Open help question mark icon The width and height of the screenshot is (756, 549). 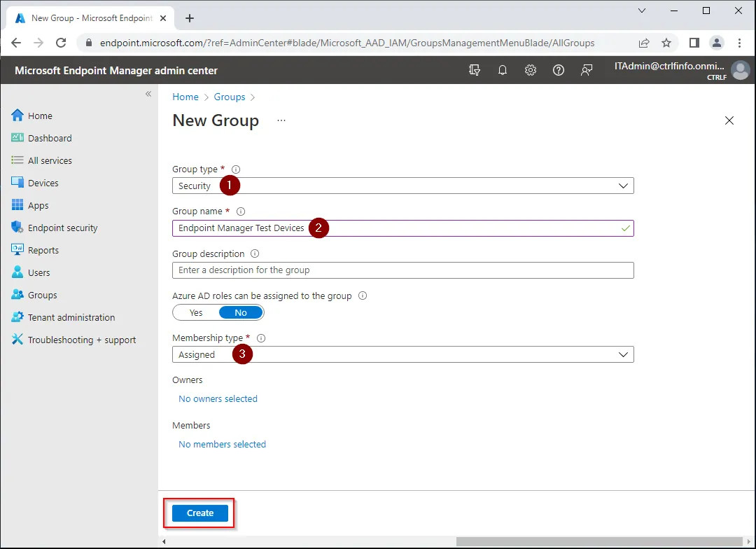pyautogui.click(x=559, y=71)
